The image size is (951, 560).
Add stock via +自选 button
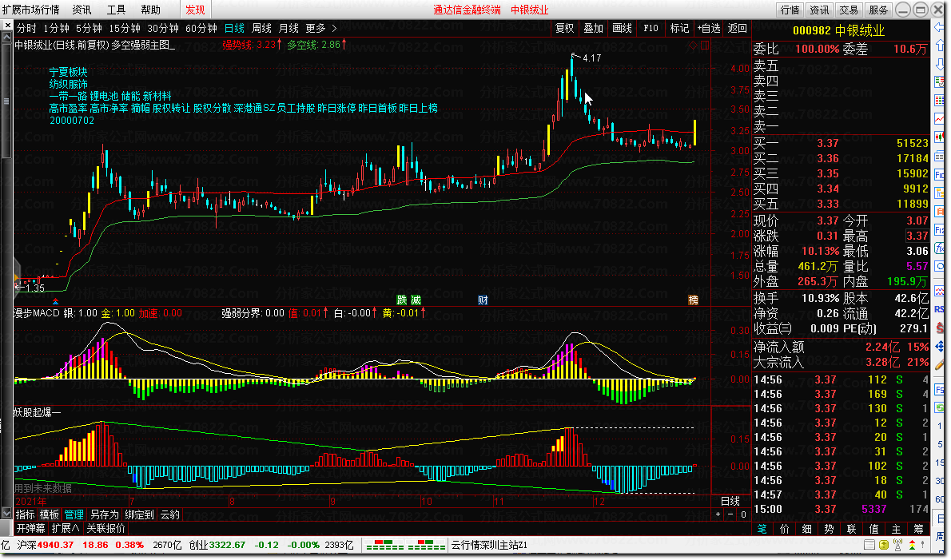click(708, 29)
